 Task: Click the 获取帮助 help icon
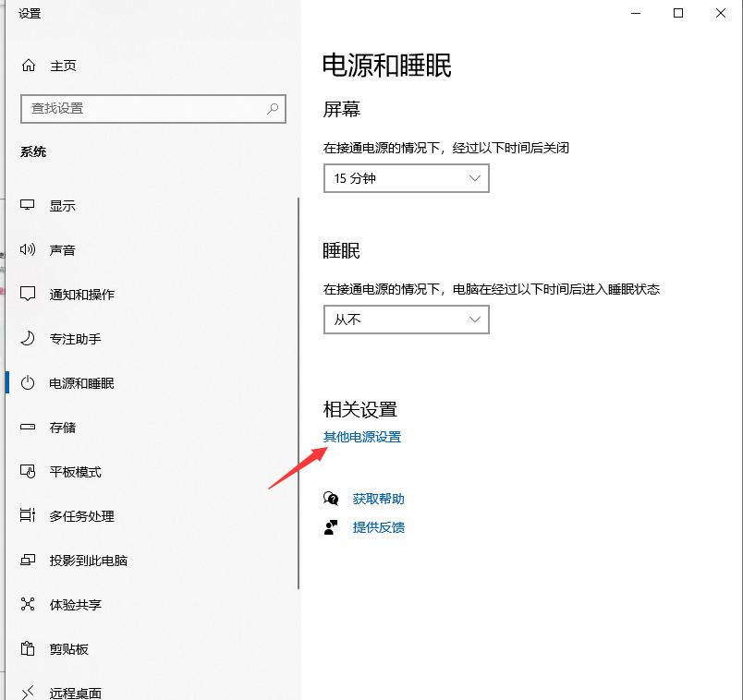pyautogui.click(x=331, y=498)
